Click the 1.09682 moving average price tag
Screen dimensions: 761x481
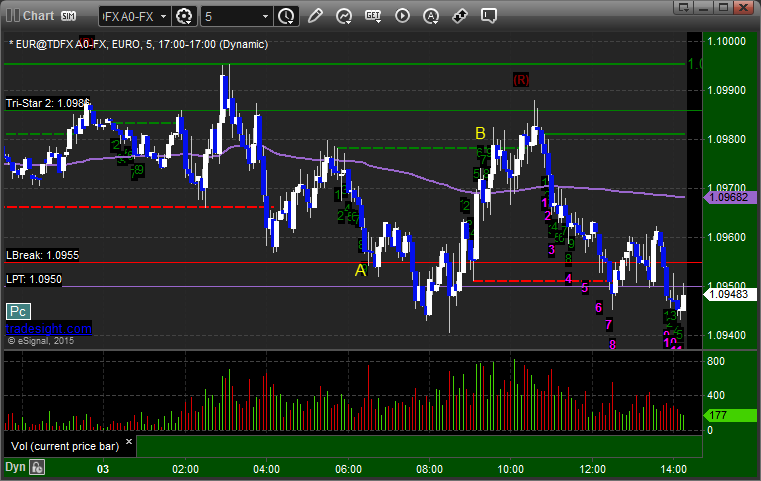(x=730, y=198)
